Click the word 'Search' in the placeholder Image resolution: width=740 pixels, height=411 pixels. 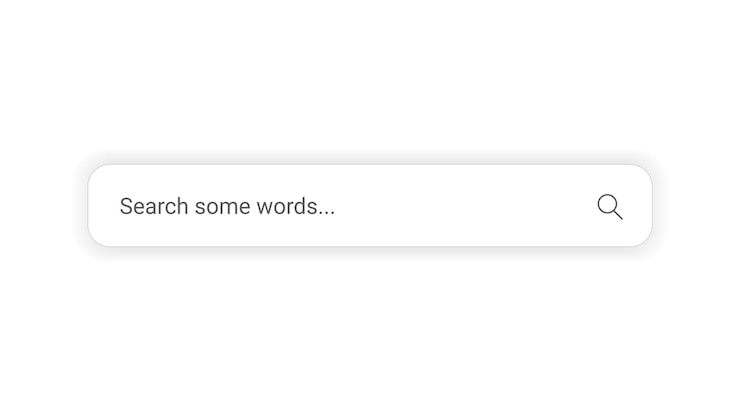click(154, 206)
